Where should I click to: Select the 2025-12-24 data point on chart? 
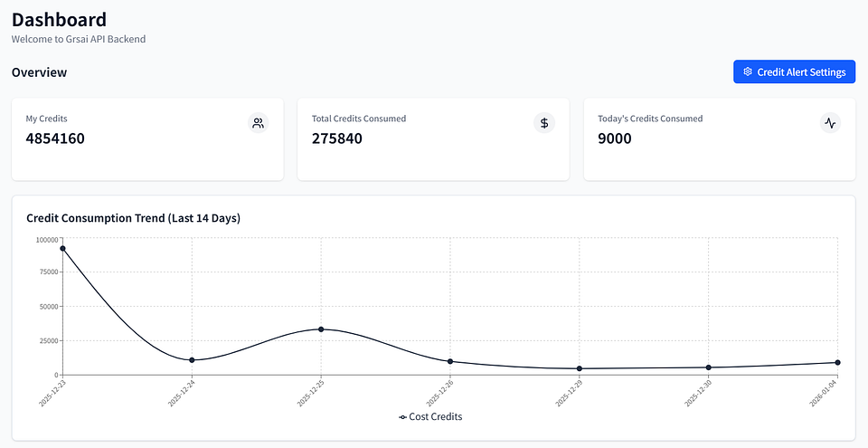[192, 360]
